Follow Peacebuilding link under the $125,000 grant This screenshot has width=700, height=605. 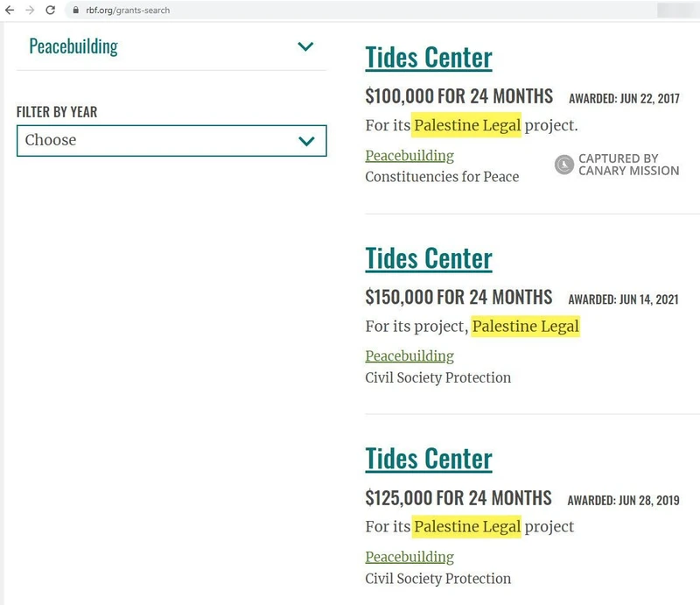point(409,557)
